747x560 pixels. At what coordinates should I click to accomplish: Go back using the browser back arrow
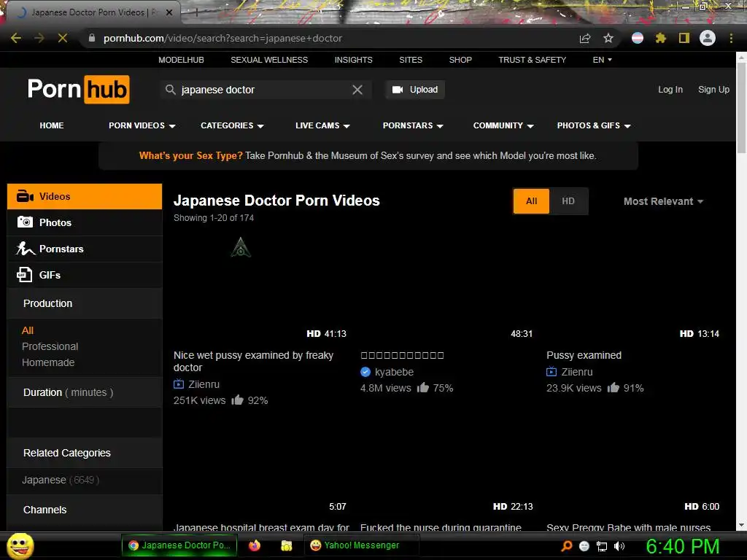16,38
